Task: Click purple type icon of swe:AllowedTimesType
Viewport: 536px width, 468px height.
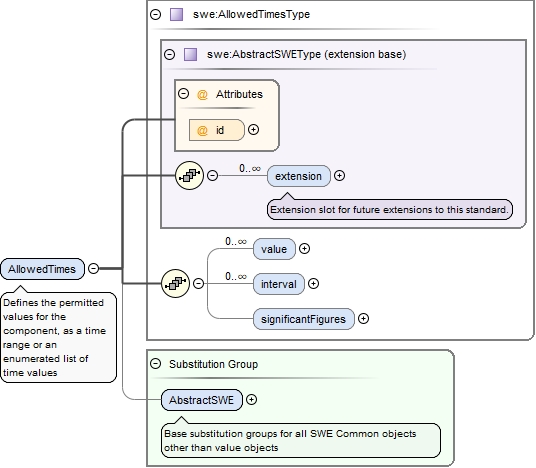Action: tap(176, 15)
